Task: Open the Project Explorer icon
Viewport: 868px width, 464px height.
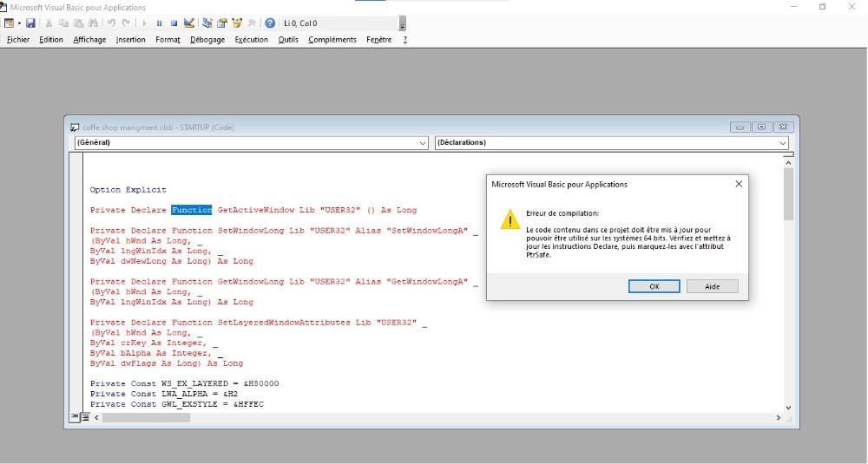Action: (207, 23)
